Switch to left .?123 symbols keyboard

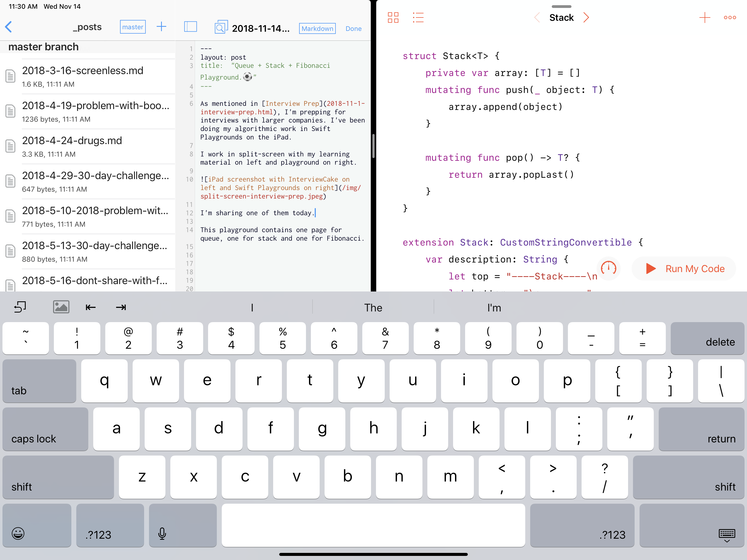coord(110,526)
